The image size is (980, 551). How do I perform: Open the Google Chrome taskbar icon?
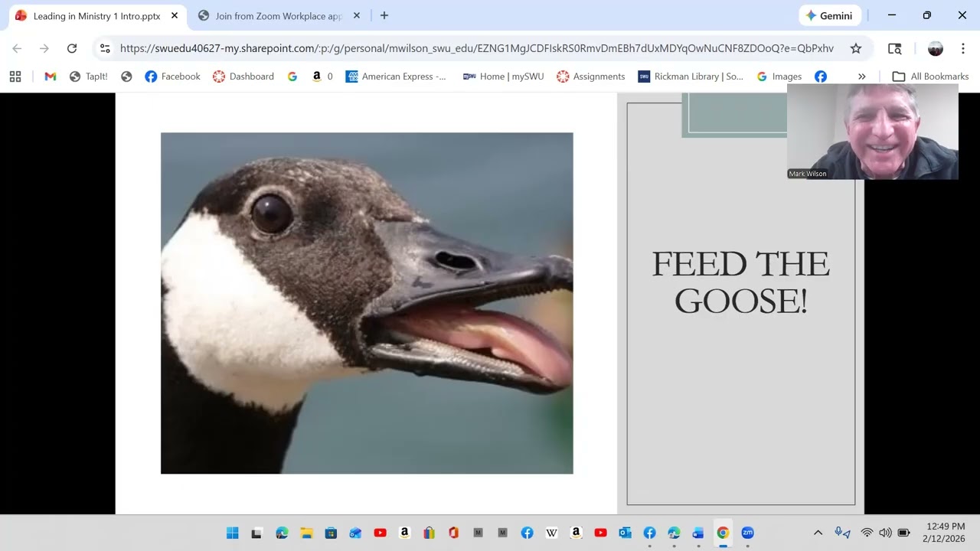[723, 533]
